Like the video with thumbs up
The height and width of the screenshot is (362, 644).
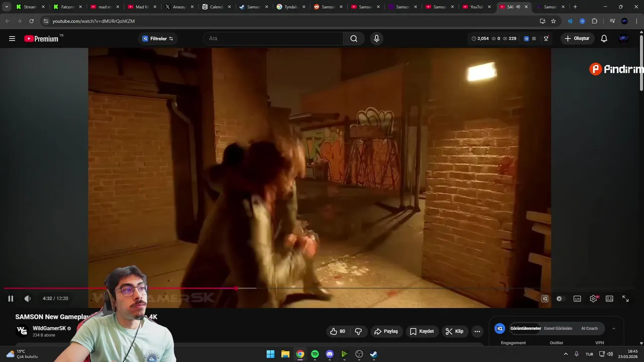tap(338, 331)
